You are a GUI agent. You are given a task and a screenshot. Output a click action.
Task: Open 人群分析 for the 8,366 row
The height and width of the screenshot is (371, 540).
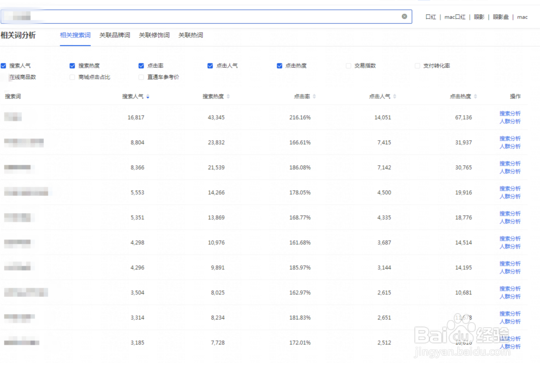(510, 171)
